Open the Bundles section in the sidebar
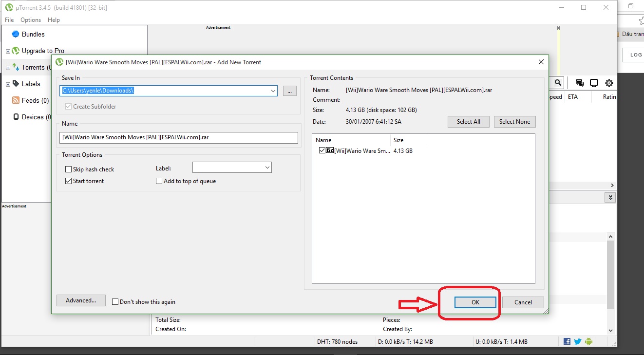The image size is (644, 355). pyautogui.click(x=33, y=34)
